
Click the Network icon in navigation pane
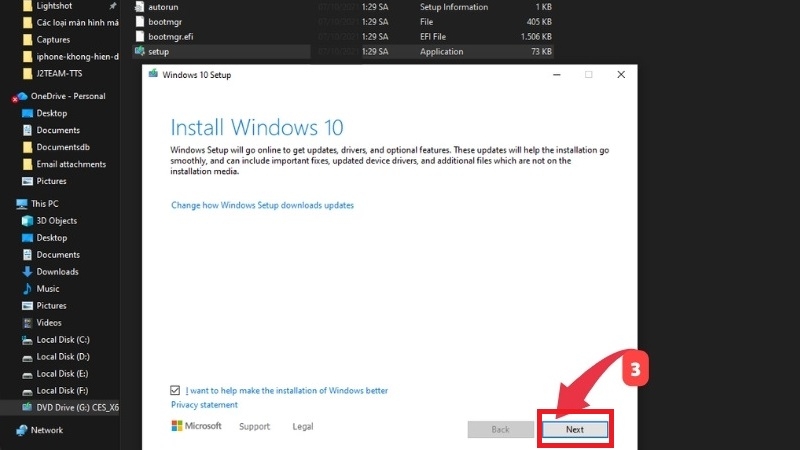pos(22,430)
